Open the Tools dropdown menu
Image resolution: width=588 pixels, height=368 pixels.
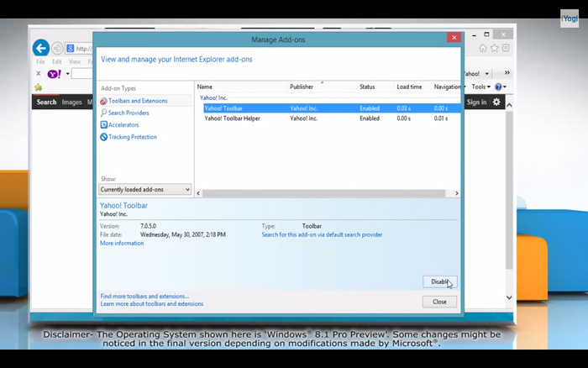coord(480,87)
